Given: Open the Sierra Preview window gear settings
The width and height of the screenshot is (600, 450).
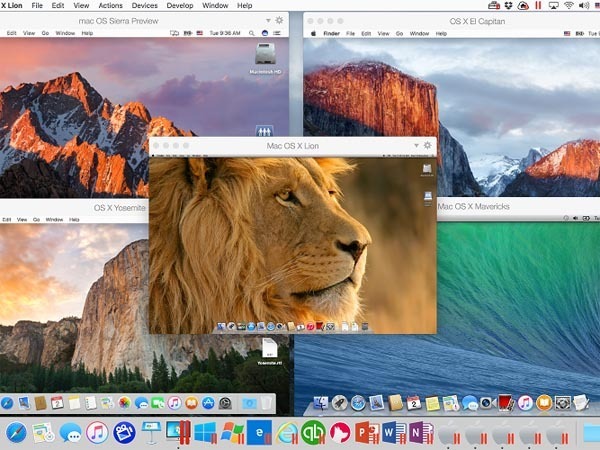Looking at the screenshot, I should coord(279,20).
